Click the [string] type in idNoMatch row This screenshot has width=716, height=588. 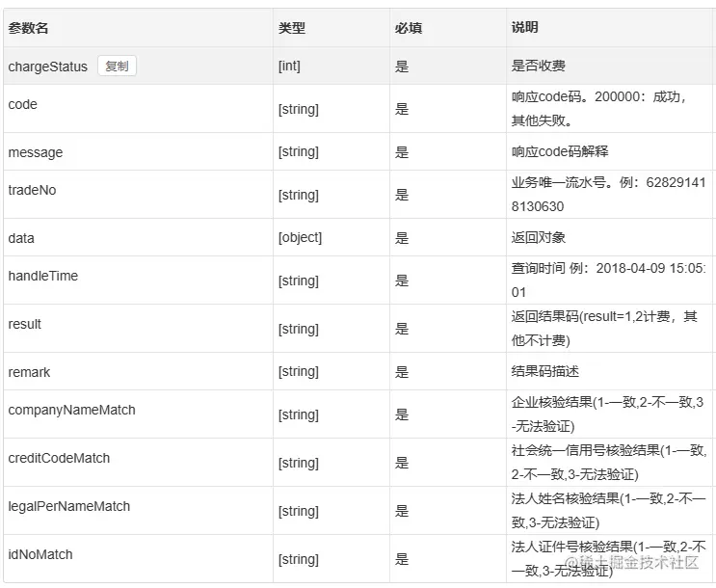click(299, 559)
